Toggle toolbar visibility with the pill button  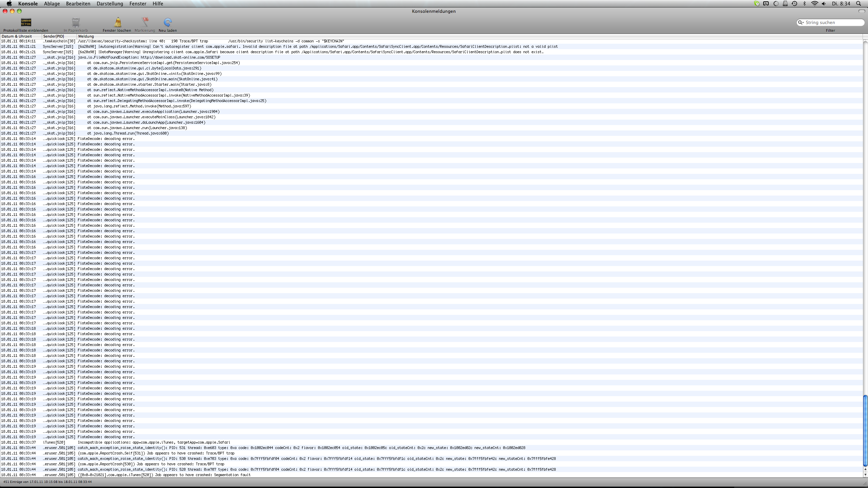pyautogui.click(x=862, y=11)
